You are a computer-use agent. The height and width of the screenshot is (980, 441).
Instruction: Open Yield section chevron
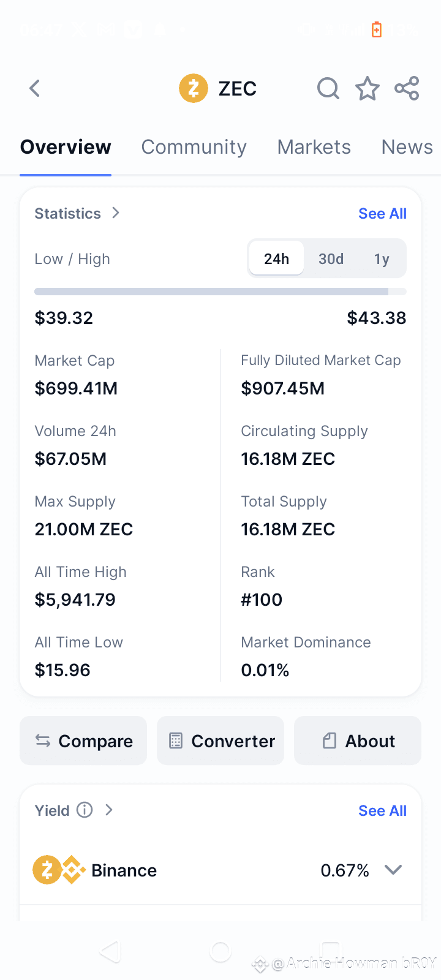tap(109, 810)
